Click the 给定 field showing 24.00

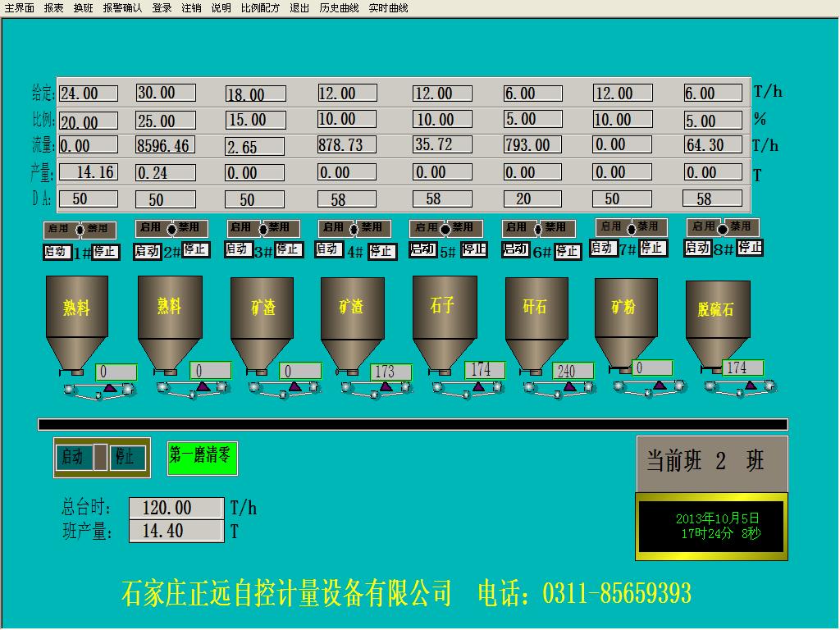point(88,94)
